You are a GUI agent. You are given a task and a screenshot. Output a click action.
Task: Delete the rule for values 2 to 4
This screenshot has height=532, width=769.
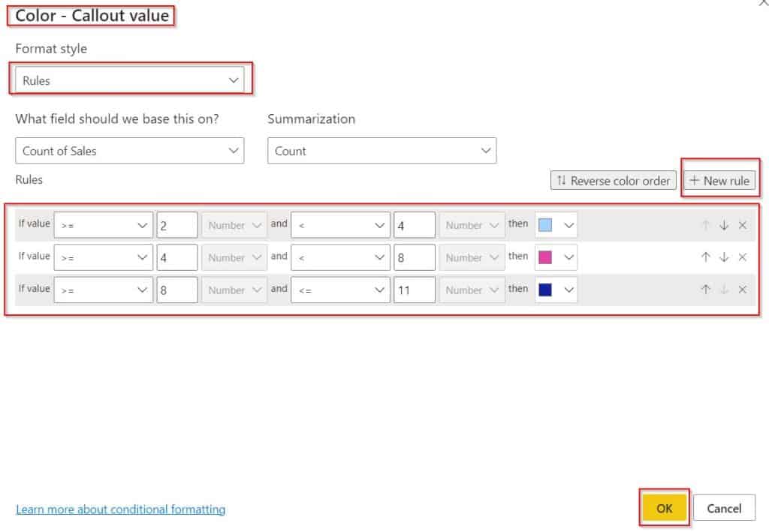[x=743, y=225]
